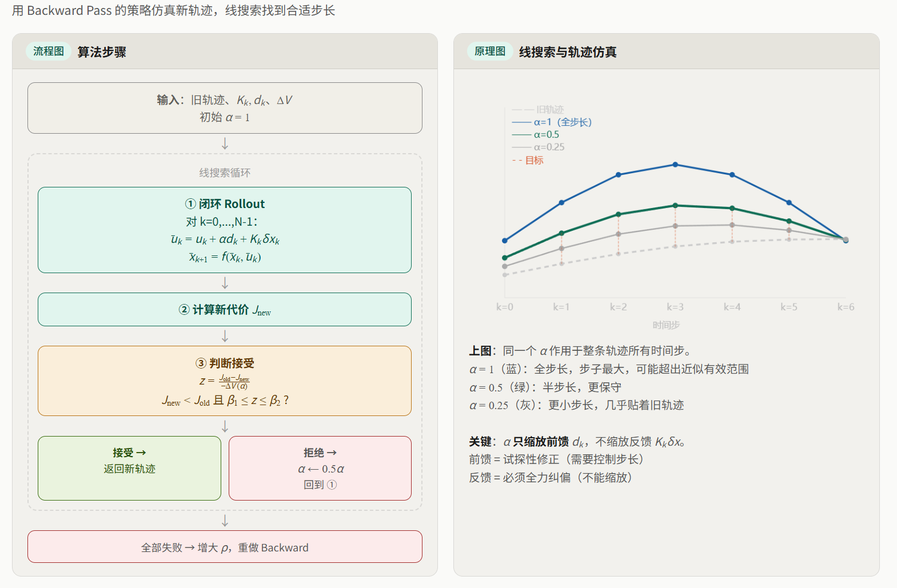
Task: Select the ① 闭环 Rollout step box
Action: 225,230
